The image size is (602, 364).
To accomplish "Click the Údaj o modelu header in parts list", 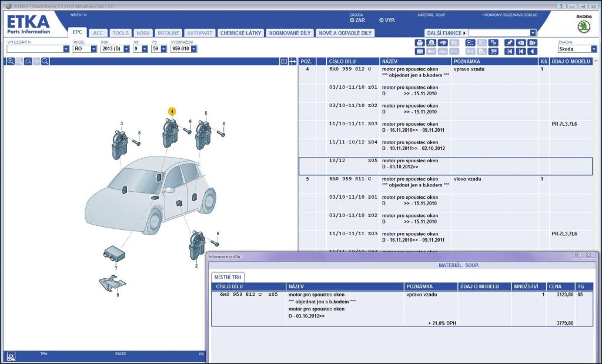I will tap(571, 61).
